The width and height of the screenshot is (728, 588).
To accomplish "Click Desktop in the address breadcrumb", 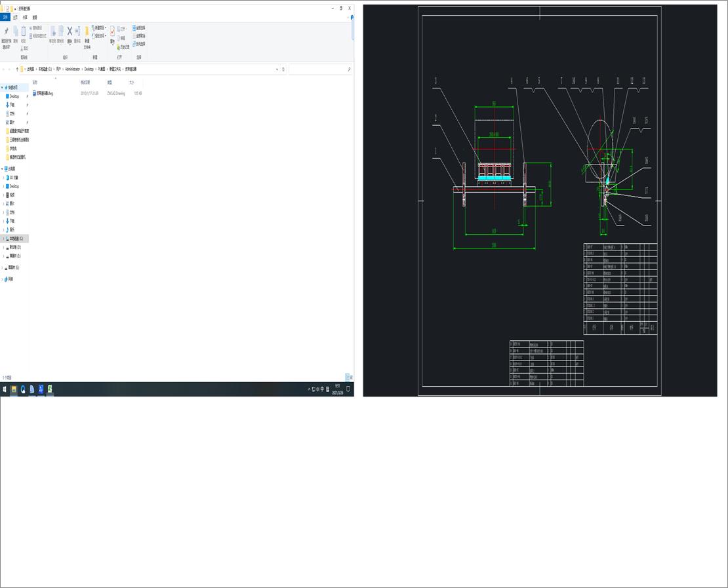I will pos(89,69).
